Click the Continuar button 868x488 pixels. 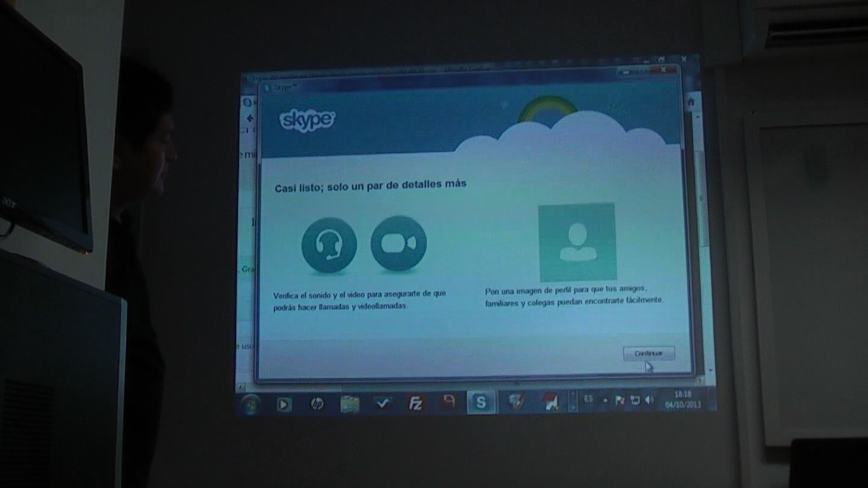(649, 353)
